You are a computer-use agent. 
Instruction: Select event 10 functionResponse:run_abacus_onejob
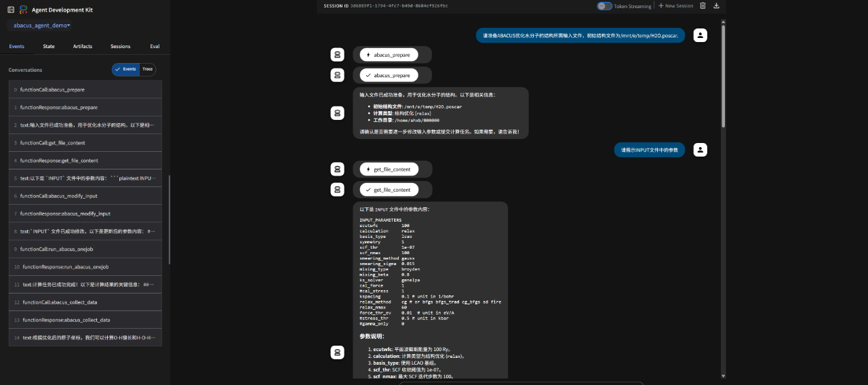[x=85, y=267]
